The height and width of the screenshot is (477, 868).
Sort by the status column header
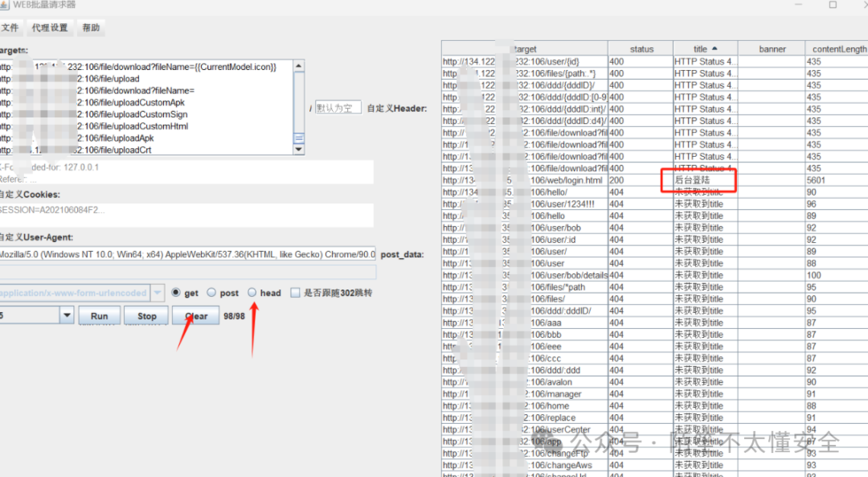[641, 49]
